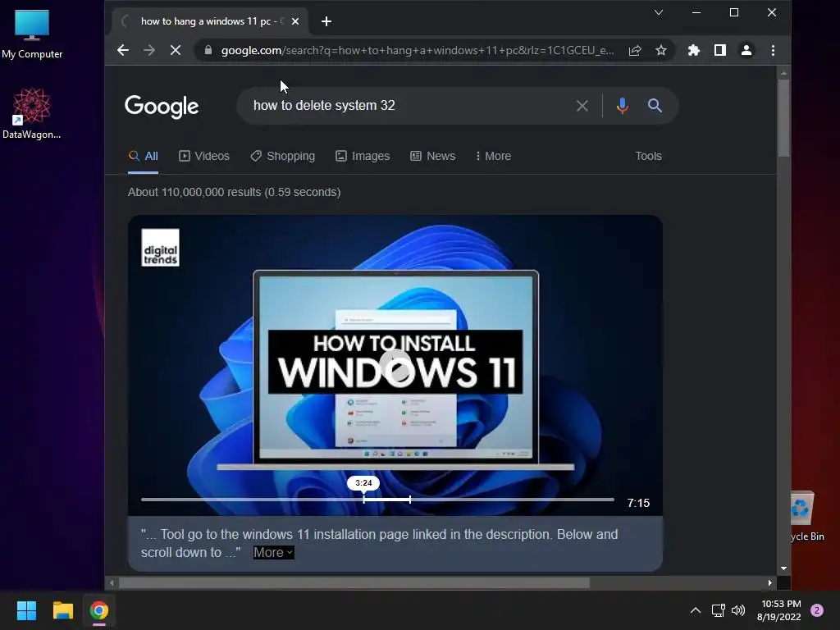This screenshot has height=630, width=840.
Task: Click the Chrome taskbar icon
Action: point(99,610)
